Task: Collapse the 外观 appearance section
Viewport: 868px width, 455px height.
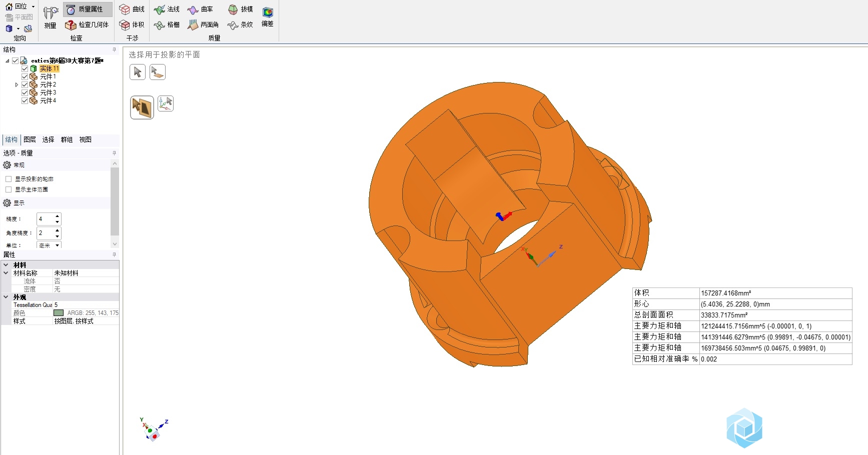Action: pyautogui.click(x=6, y=297)
